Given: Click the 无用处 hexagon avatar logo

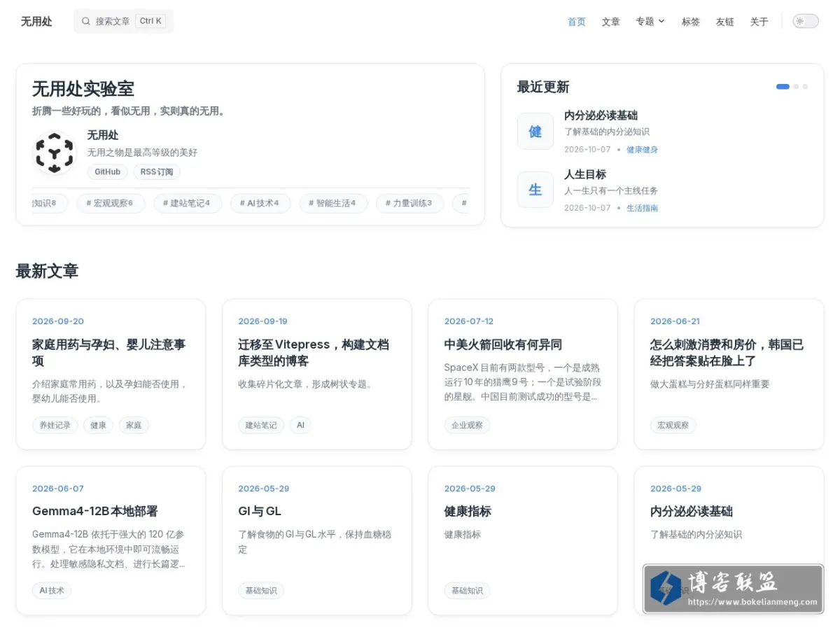Looking at the screenshot, I should (x=55, y=153).
